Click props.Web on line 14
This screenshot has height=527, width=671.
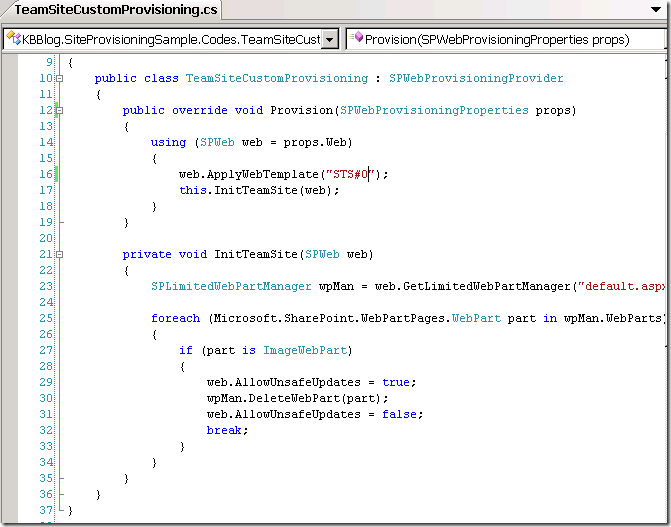point(315,142)
